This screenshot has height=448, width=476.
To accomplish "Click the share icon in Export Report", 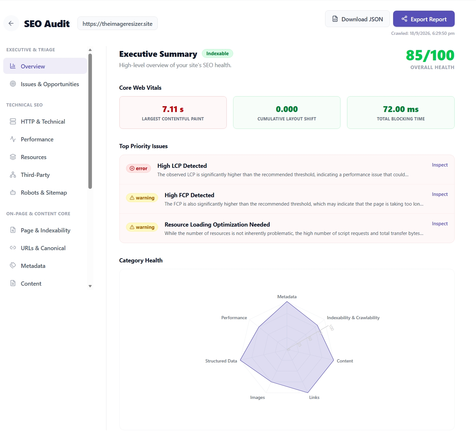I will click(404, 19).
